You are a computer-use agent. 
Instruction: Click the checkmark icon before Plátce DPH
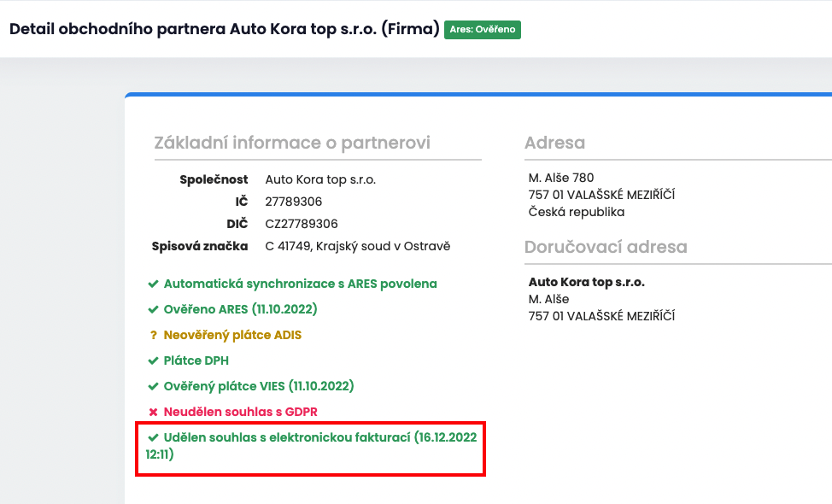pos(153,360)
